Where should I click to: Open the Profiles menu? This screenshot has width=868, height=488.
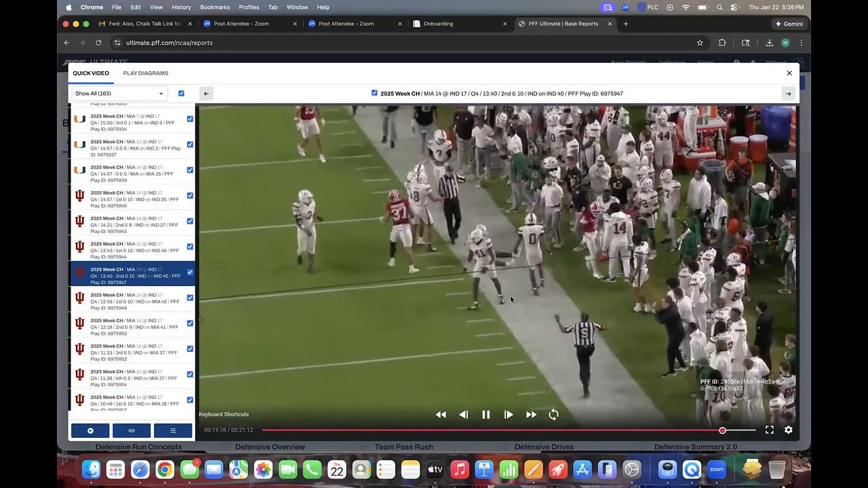249,7
